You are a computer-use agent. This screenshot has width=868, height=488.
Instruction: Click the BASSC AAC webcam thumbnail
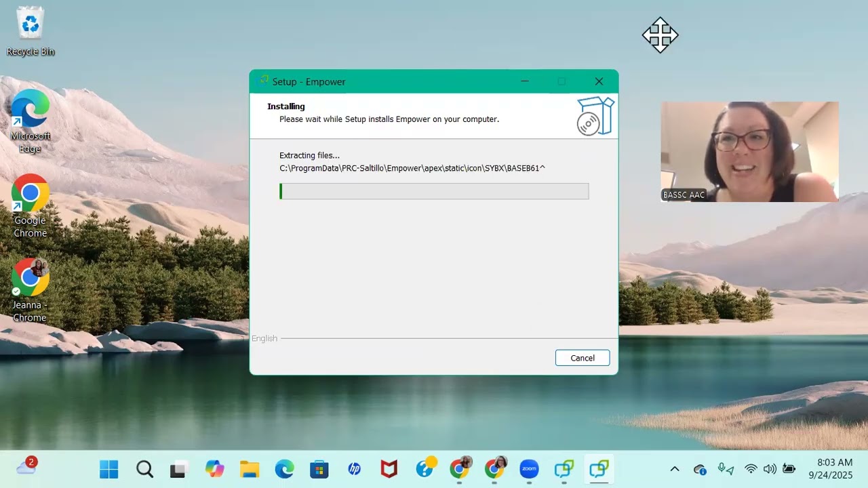point(749,152)
